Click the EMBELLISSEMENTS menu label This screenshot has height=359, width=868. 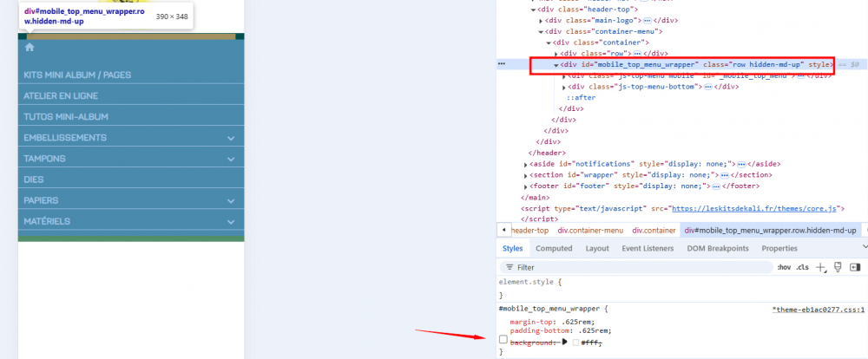pos(65,138)
